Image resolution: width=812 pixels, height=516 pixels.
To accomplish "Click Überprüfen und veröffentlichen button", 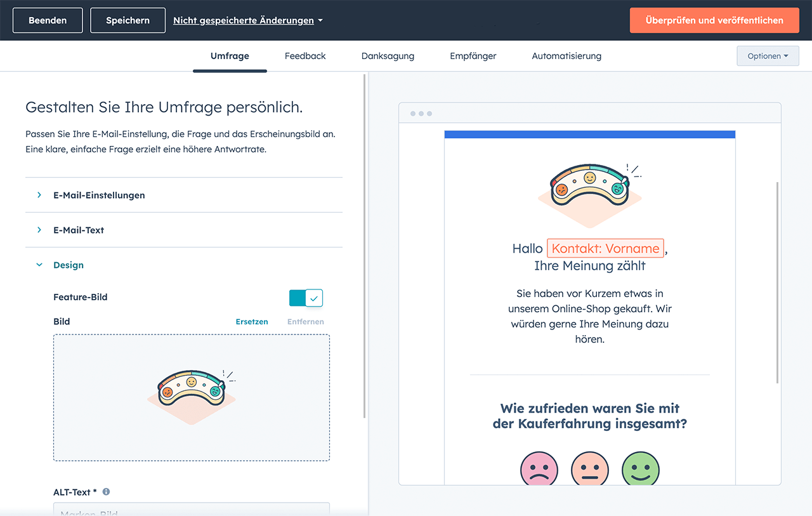I will click(714, 20).
